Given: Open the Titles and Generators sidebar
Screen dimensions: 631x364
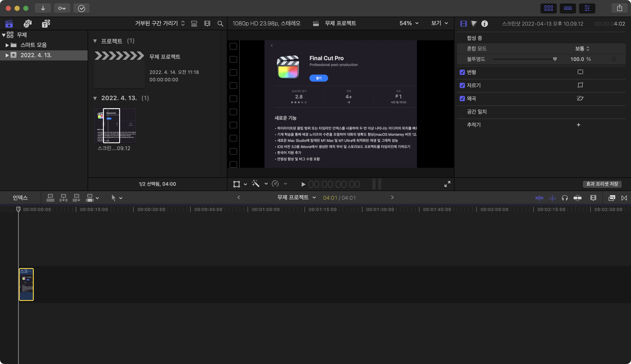Looking at the screenshot, I should 46,23.
